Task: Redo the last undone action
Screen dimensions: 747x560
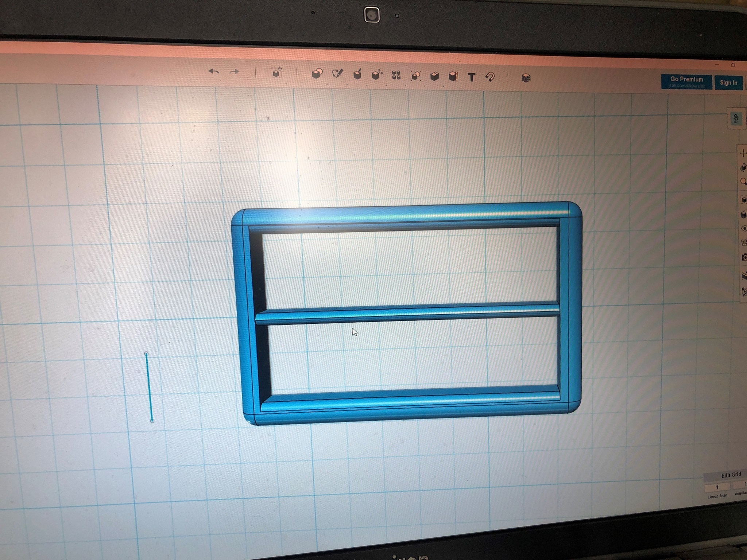Action: 234,72
